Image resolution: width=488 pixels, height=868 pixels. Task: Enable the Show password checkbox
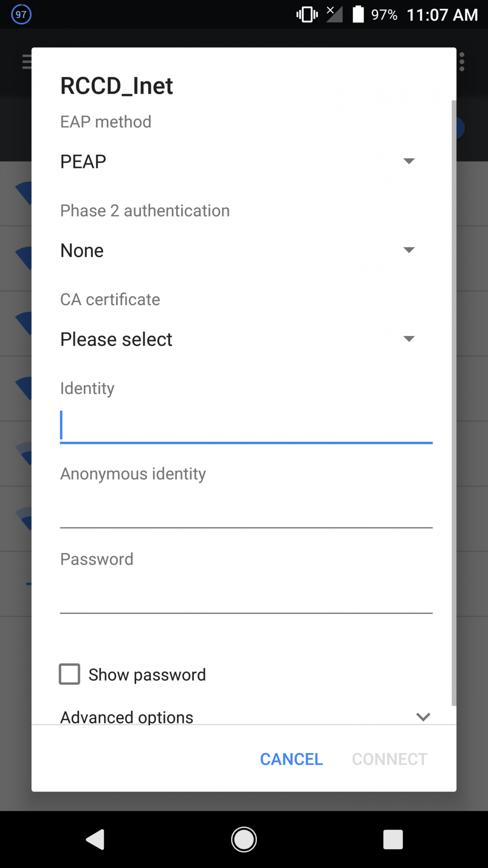coord(69,674)
